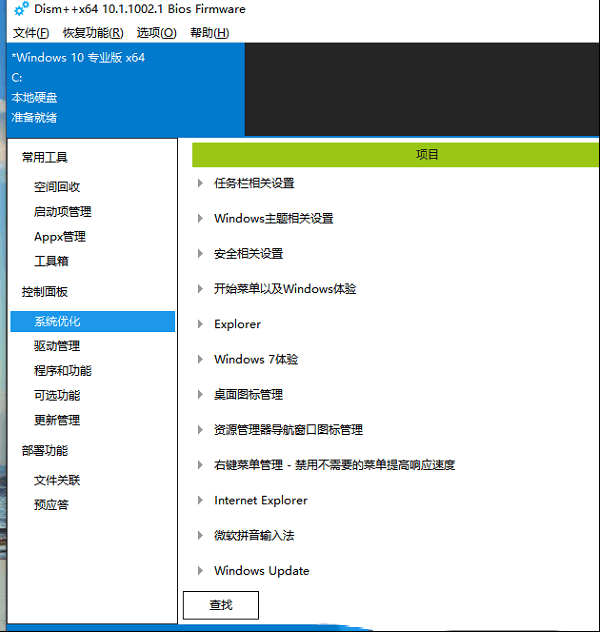Click the 桌面图标管理 row label
600x632 pixels.
pos(248,395)
